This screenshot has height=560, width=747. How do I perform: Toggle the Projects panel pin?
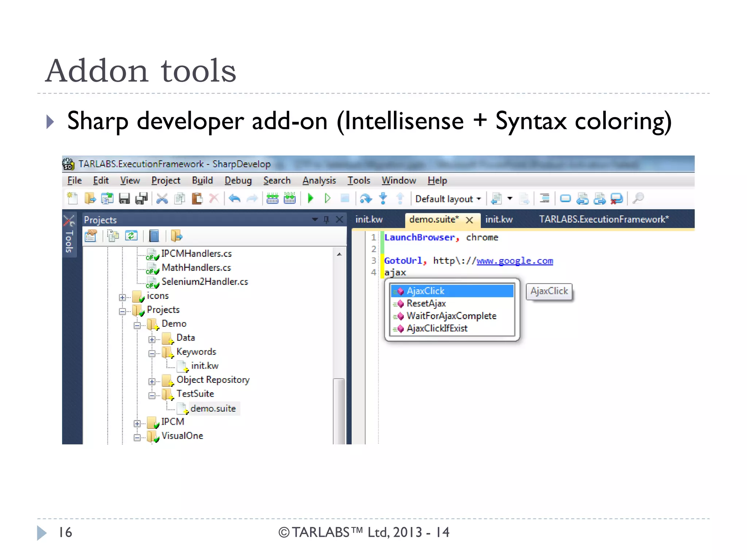pos(326,219)
